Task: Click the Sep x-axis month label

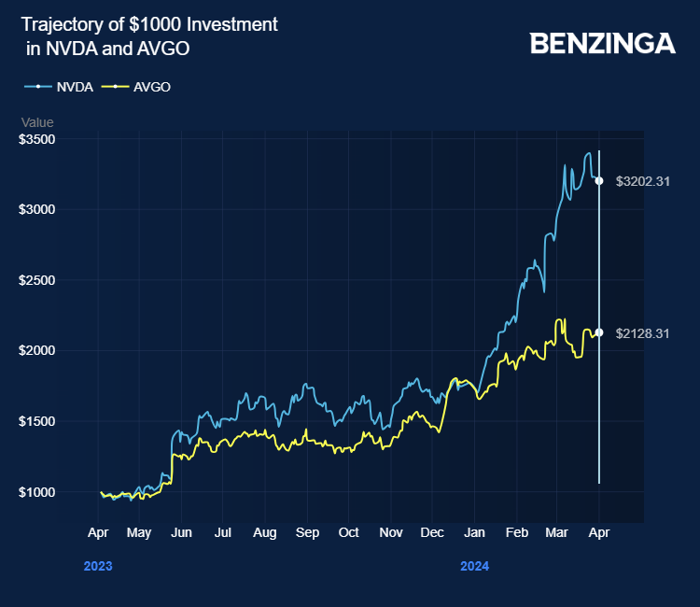Action: [307, 533]
